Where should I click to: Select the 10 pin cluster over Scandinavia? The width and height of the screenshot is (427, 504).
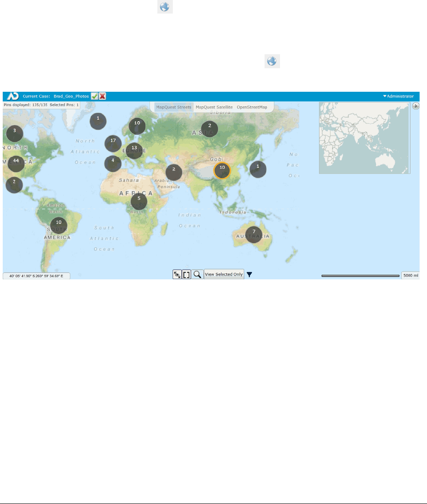(137, 126)
